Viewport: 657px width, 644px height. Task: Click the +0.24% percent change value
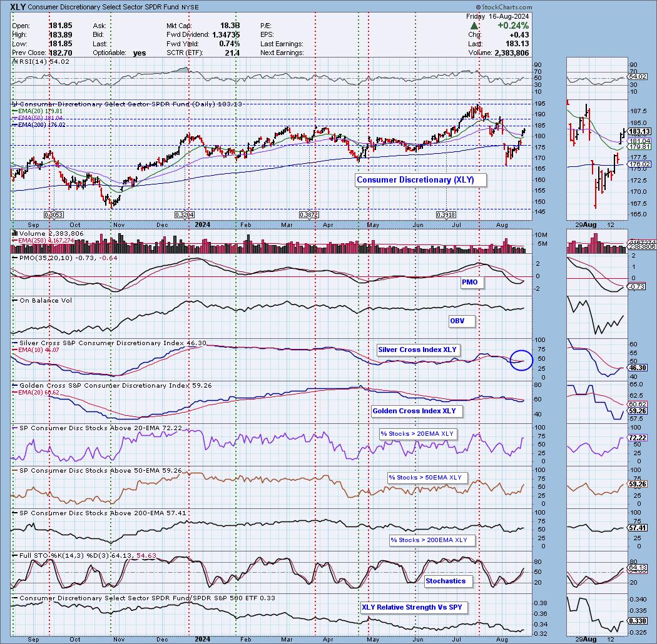pos(513,26)
